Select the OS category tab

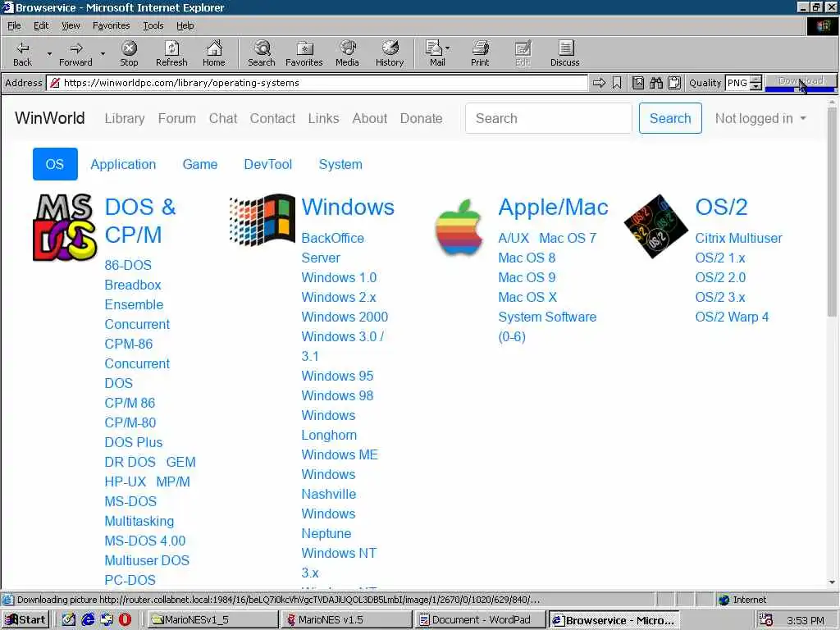[55, 164]
